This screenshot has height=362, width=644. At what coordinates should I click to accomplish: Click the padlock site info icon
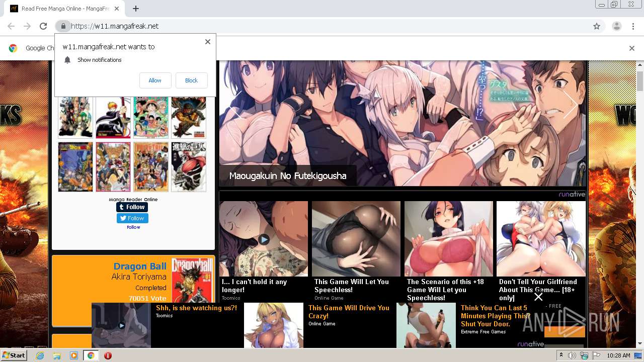pos(63,26)
